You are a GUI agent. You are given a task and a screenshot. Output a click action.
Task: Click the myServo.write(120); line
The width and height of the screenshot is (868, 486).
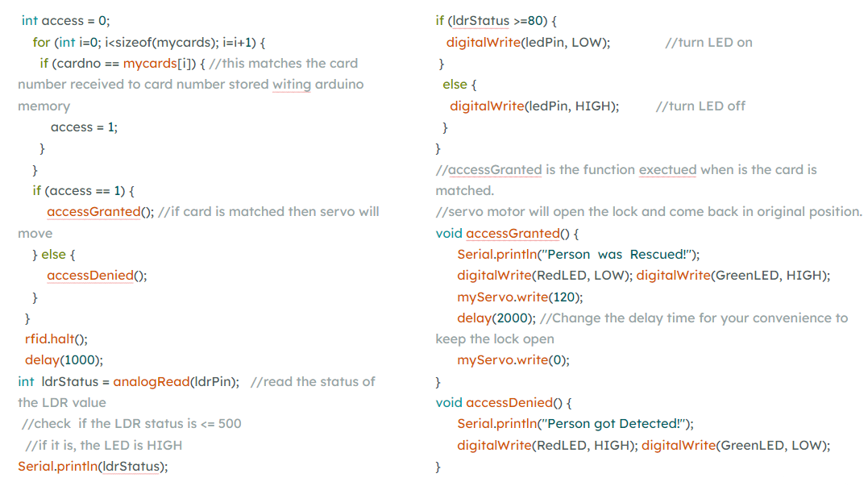tap(520, 297)
